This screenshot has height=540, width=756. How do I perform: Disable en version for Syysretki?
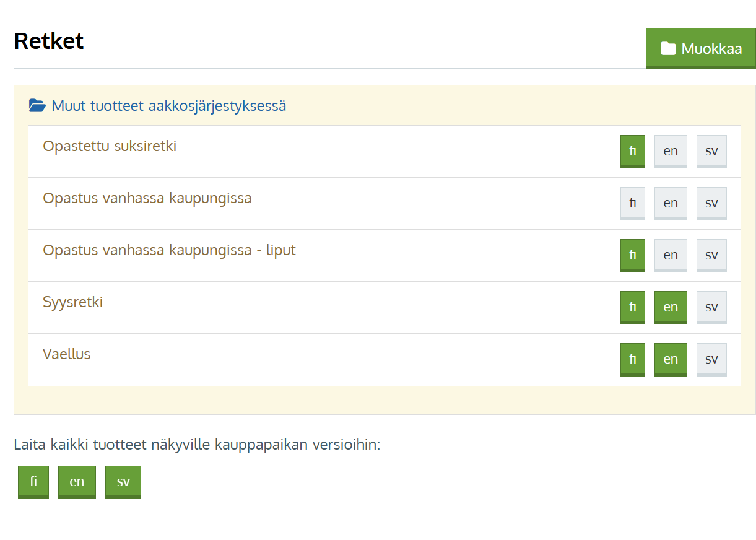coord(671,307)
